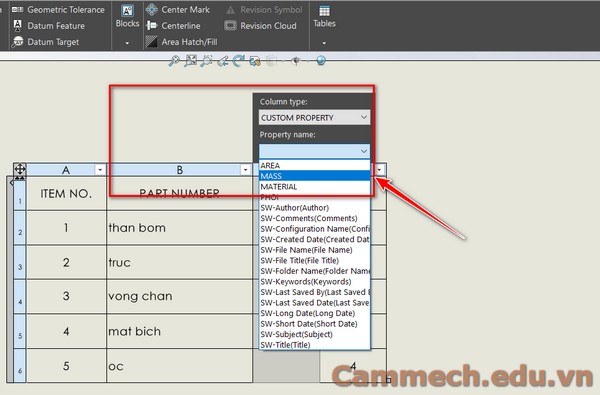Select table row header 4
The image size is (600, 395).
20,297
